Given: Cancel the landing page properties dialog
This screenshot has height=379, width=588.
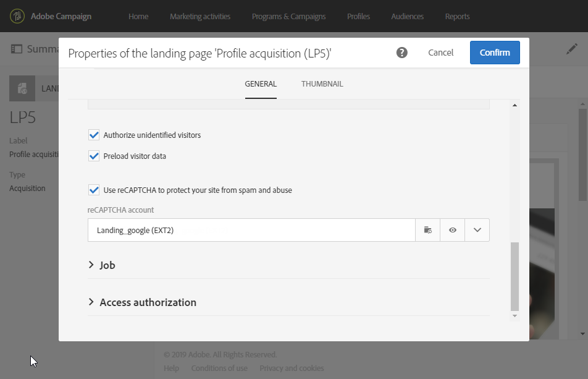Looking at the screenshot, I should coord(440,53).
